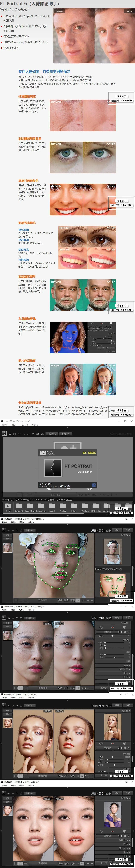Click 确定 button in the a01.jpg window
This screenshot has height=868, width=135.
[117, 705]
